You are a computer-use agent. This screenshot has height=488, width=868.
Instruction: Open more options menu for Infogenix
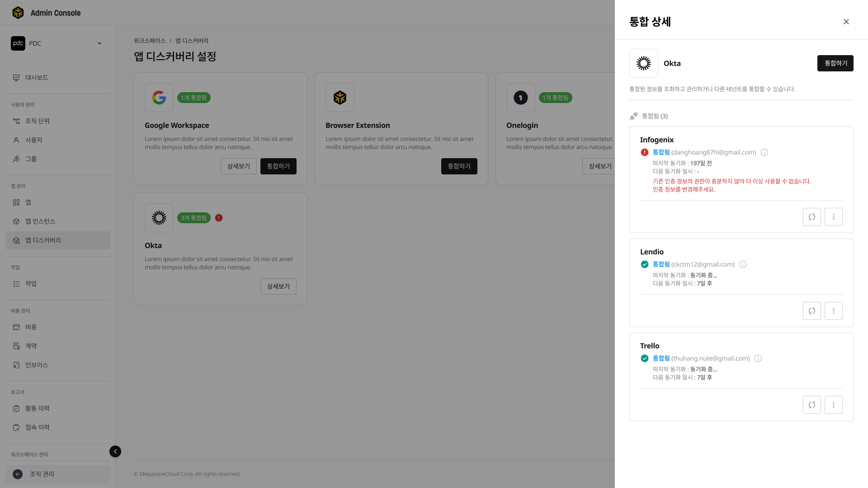tap(833, 217)
